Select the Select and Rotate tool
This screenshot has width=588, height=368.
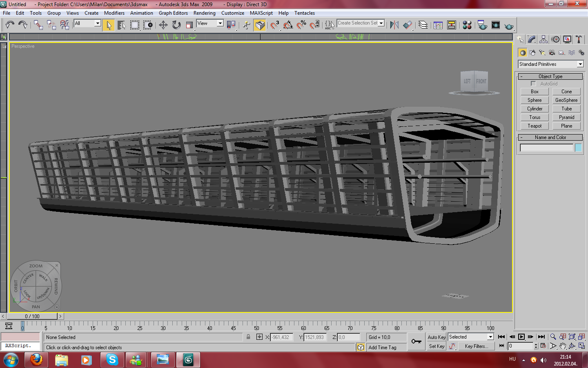pyautogui.click(x=176, y=25)
